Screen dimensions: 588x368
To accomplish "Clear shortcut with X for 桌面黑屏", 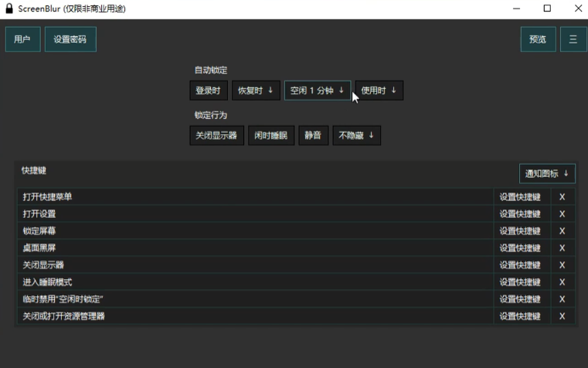I will point(562,248).
